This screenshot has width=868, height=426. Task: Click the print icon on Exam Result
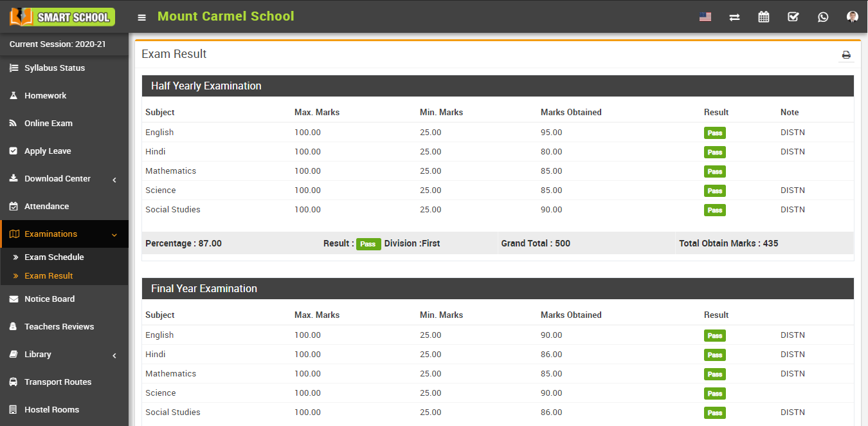point(846,55)
